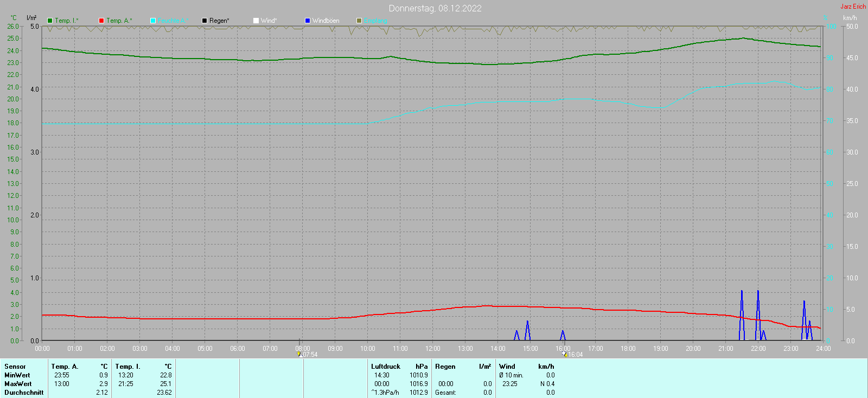
Task: Click the 'Gesamt:' rain total label
Action: tap(445, 393)
